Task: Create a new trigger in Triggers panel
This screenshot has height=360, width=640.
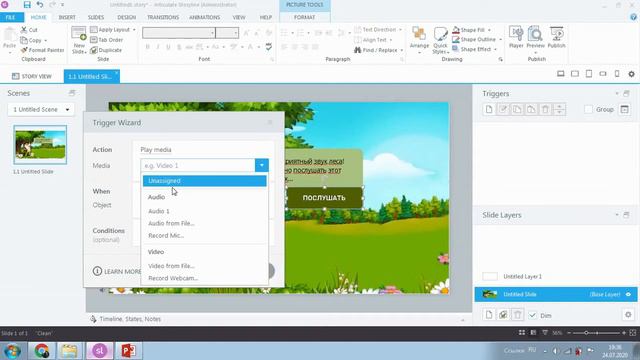Action: [x=489, y=109]
